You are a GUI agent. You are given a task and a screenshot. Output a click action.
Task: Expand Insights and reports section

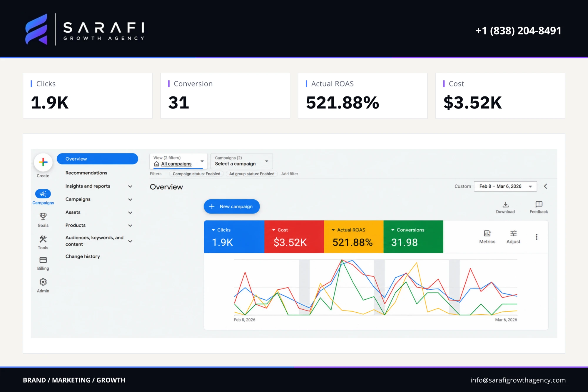tap(130, 186)
